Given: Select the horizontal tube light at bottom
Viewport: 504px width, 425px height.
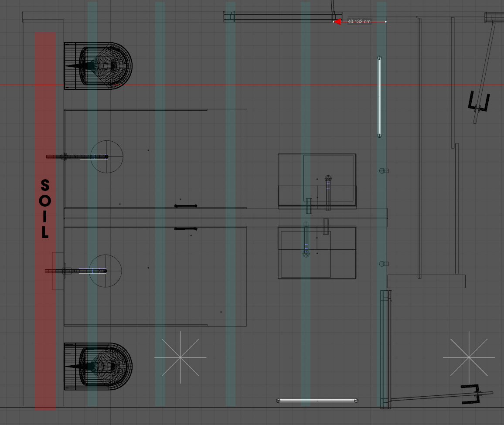Looking at the screenshot, I should pos(317,400).
